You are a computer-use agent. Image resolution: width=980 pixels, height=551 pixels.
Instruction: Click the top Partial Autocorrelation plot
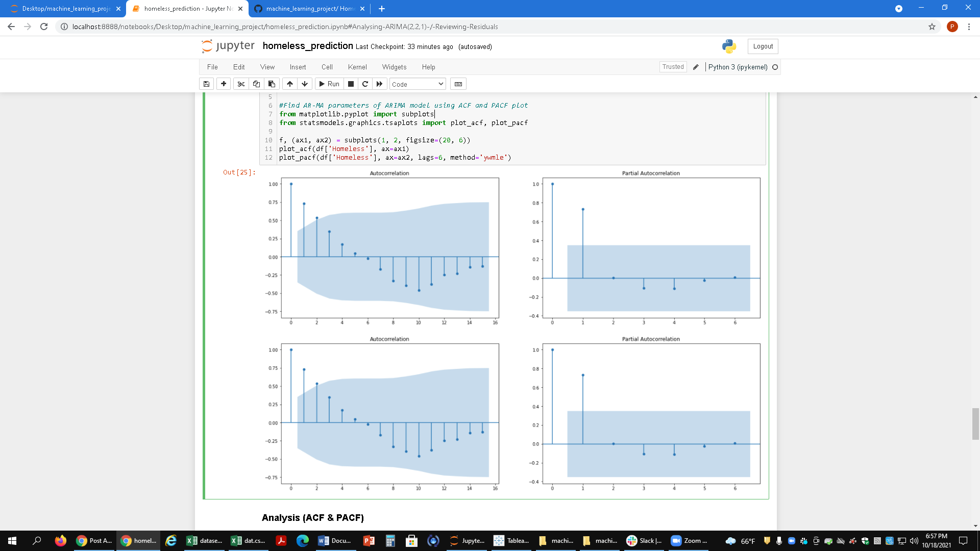pyautogui.click(x=651, y=248)
